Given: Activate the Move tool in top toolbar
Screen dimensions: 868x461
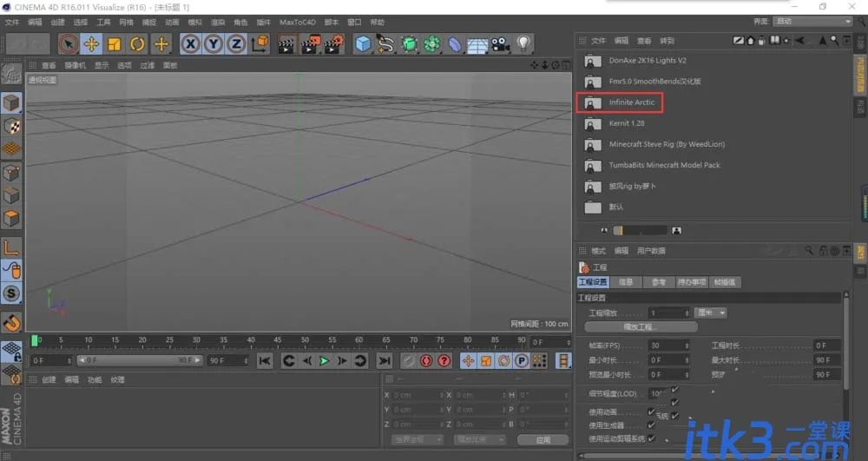Looking at the screenshot, I should click(x=91, y=43).
